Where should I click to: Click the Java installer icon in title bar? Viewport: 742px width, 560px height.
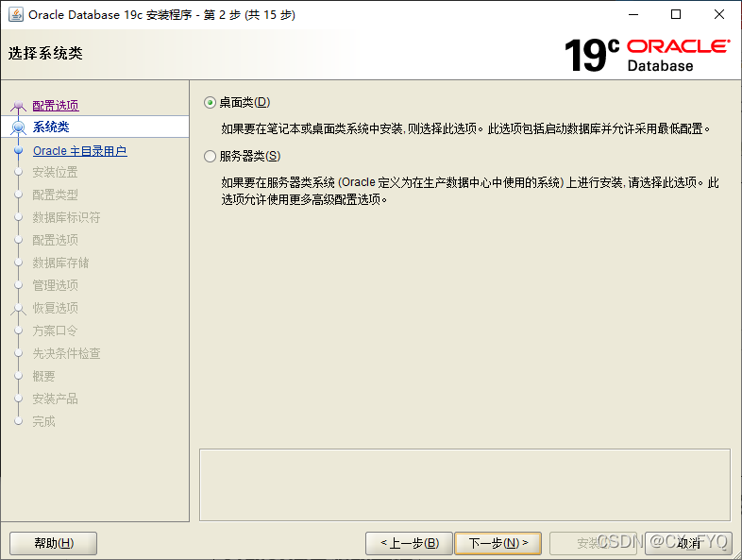[x=16, y=14]
